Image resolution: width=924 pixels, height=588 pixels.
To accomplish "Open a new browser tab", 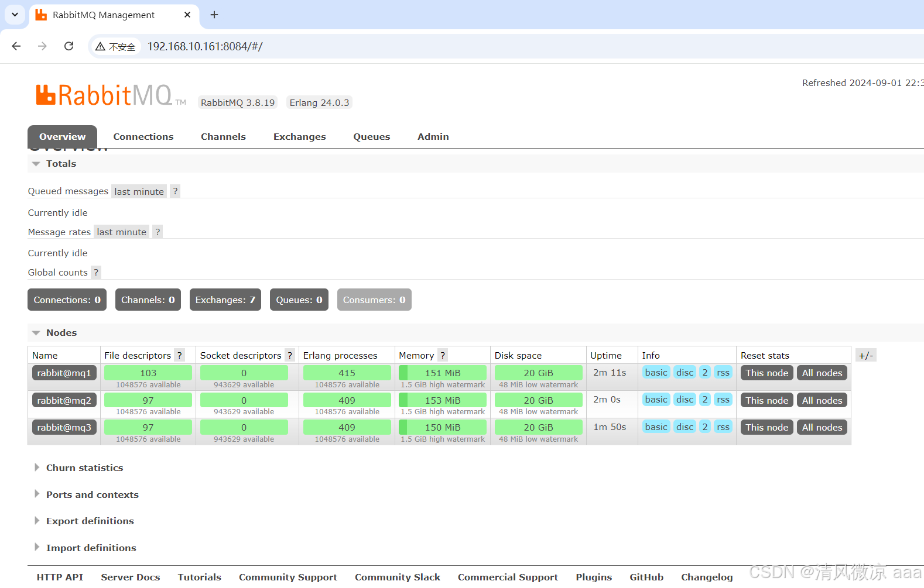I will click(214, 15).
